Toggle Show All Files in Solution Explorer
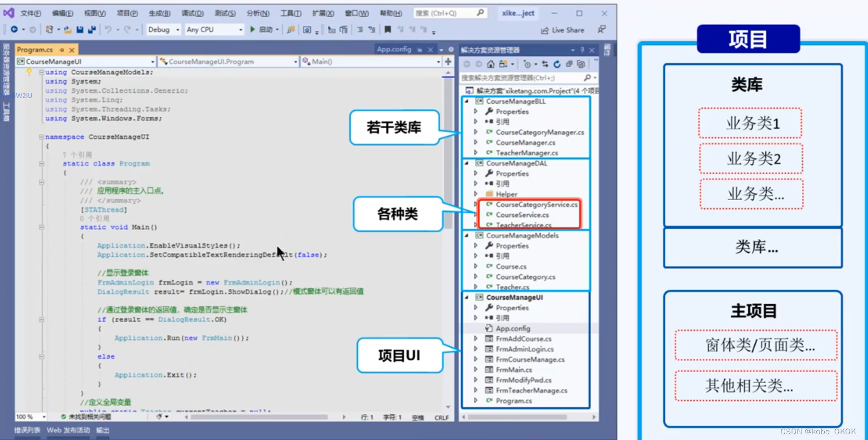The height and width of the screenshot is (440, 868). click(x=581, y=64)
